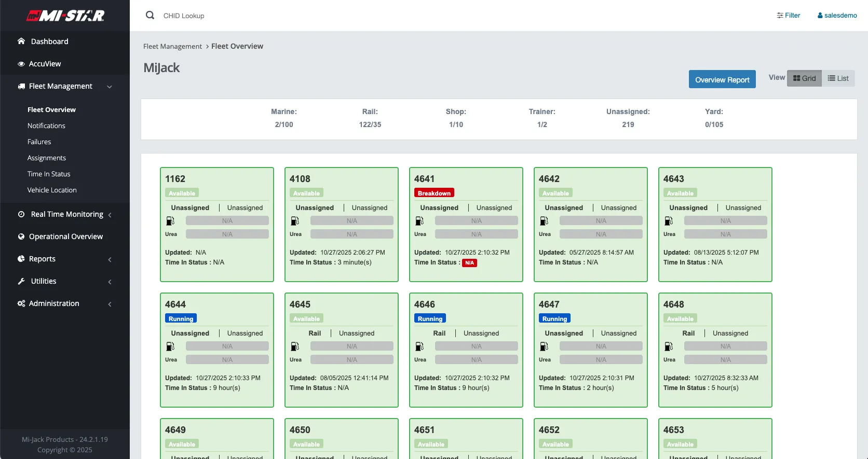Click the fuel pump icon on card 4643
The image size is (868, 459).
coord(669,221)
